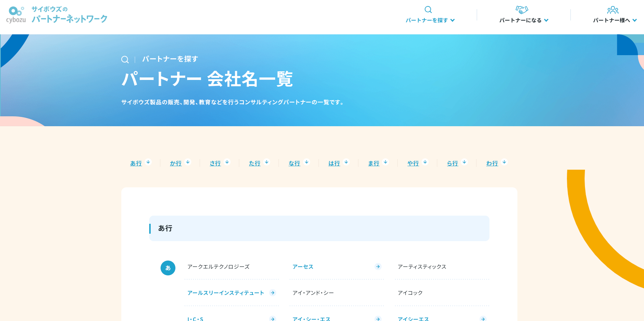Image resolution: width=644 pixels, height=321 pixels.
Task: Jump to the わ行 section link
Action: pos(492,163)
